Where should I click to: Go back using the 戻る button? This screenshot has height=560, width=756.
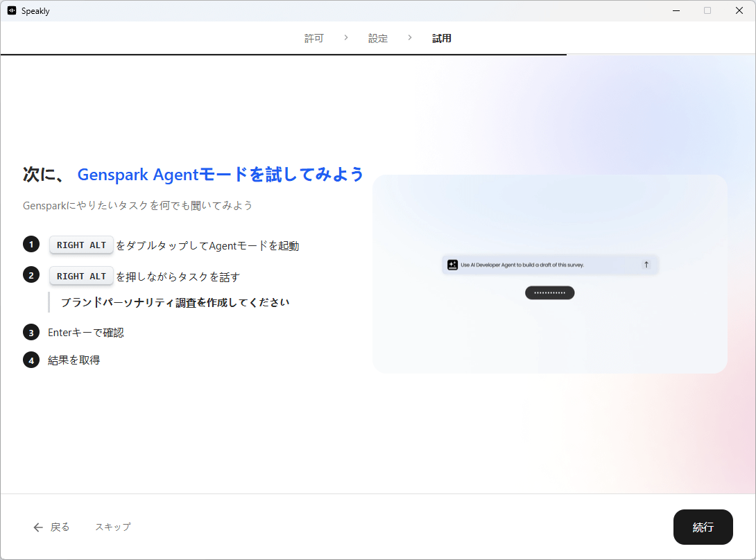tap(52, 527)
